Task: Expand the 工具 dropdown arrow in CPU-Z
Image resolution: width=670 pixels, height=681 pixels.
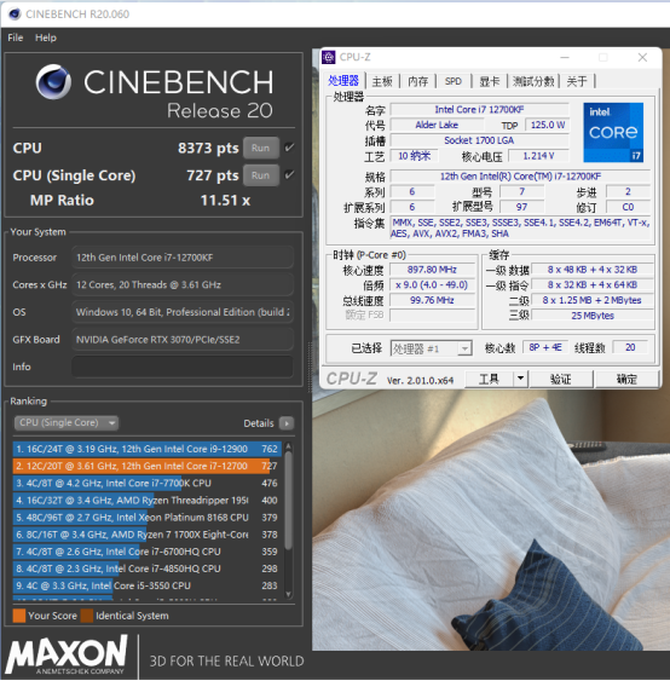Action: 520,379
